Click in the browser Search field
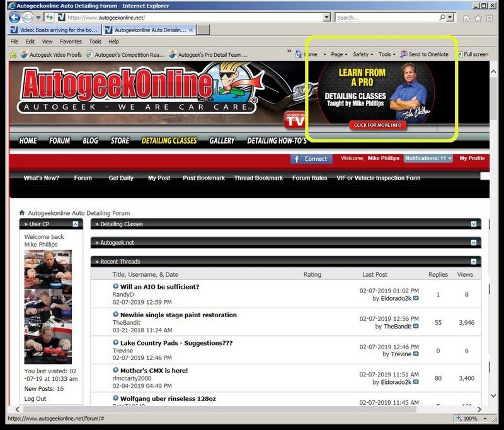 (x=387, y=18)
